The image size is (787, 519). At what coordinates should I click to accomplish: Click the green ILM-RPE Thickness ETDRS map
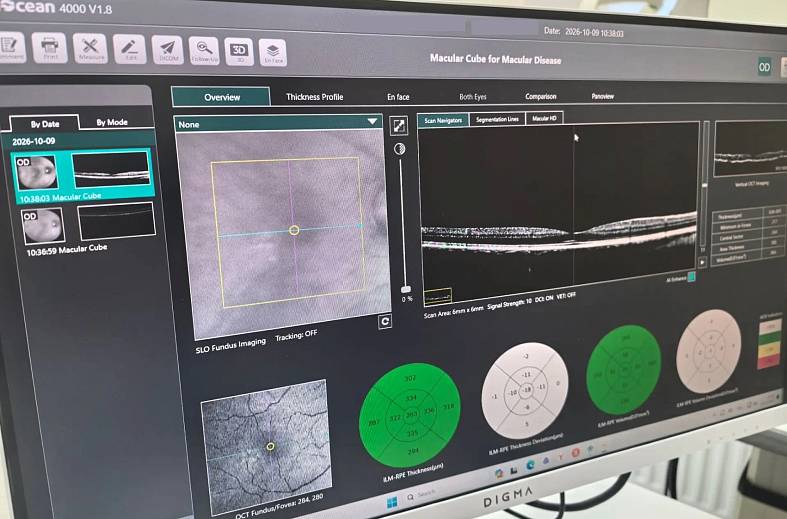pyautogui.click(x=410, y=416)
